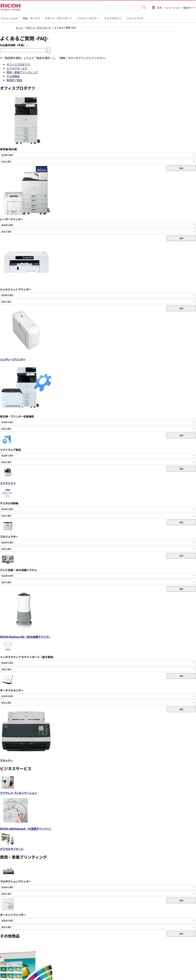This screenshot has width=196, height=980.
Task: Click 検索 button for ポータブルモニター
Action: 181,710
